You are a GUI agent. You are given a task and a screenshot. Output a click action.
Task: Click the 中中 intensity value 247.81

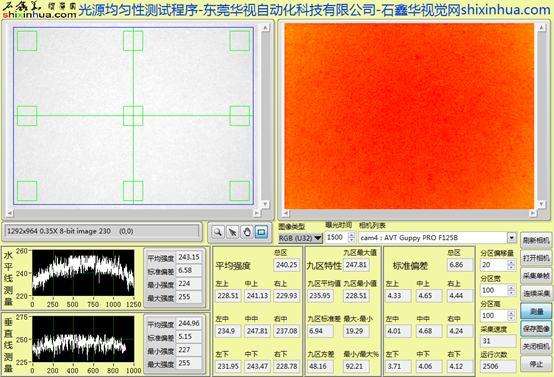[x=257, y=331]
